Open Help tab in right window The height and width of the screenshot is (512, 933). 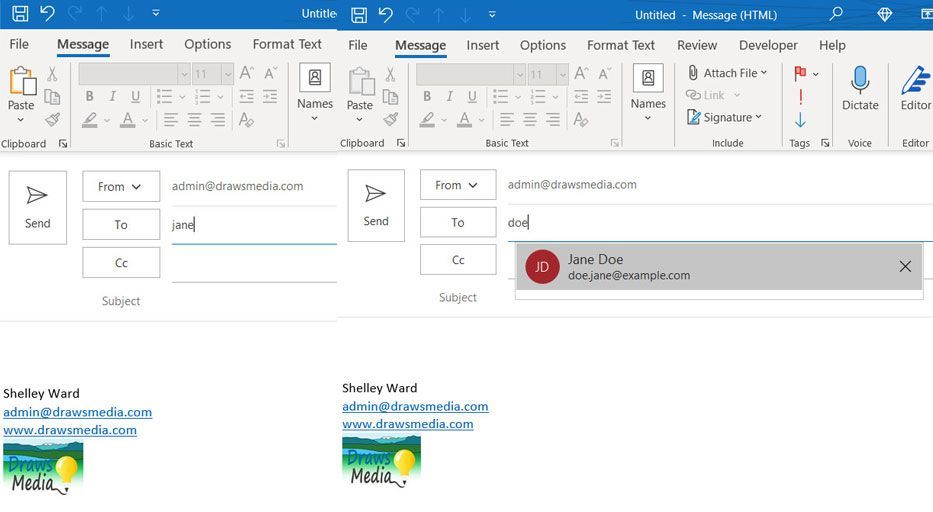[832, 45]
